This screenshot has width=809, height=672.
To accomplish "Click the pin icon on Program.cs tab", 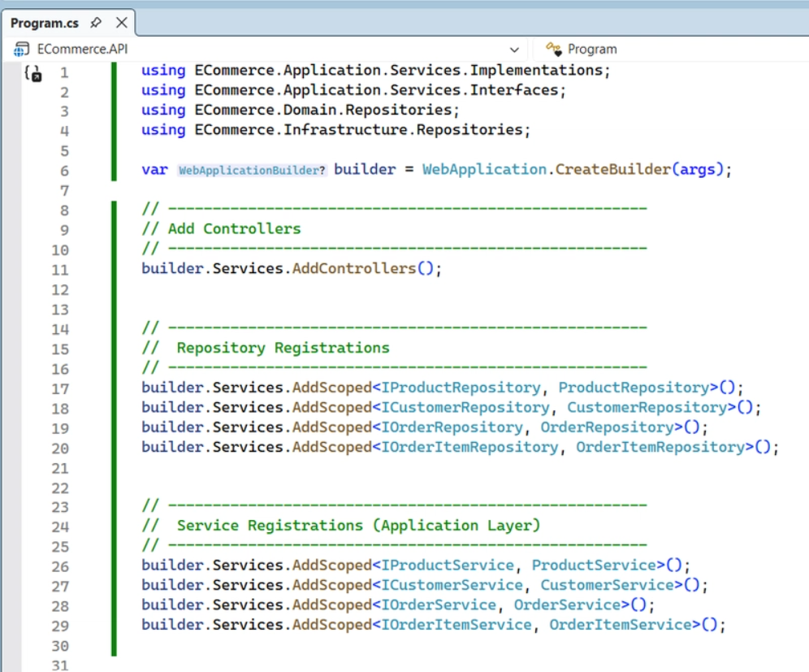I will [x=96, y=23].
